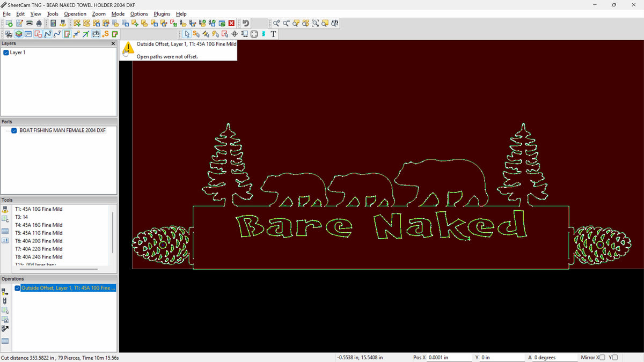The height and width of the screenshot is (362, 644).
Task: Select tool T3: 14
Action: click(21, 217)
